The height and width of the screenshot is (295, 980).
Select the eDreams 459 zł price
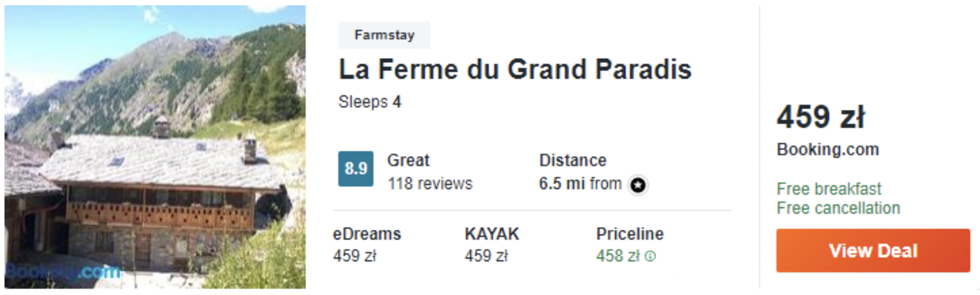tap(355, 256)
